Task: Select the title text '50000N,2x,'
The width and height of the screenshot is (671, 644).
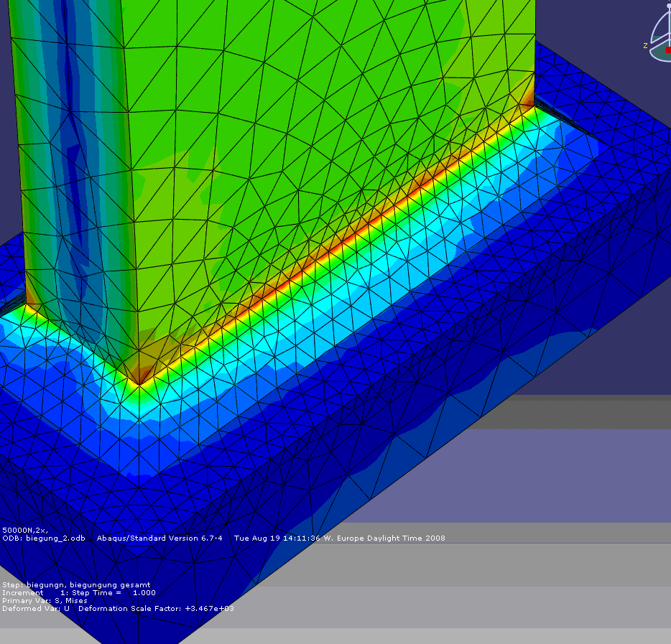Action: point(25,531)
